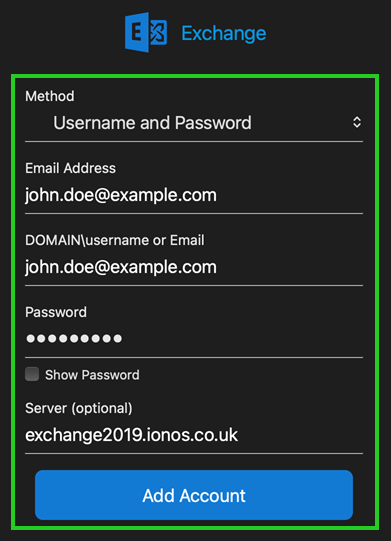
Task: Click the Exchange logo icon
Action: pyautogui.click(x=146, y=32)
